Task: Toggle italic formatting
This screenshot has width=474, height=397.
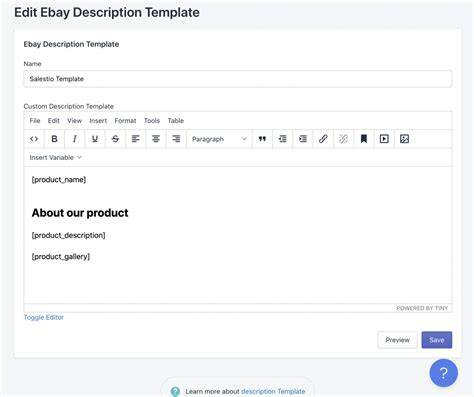Action: coord(75,139)
